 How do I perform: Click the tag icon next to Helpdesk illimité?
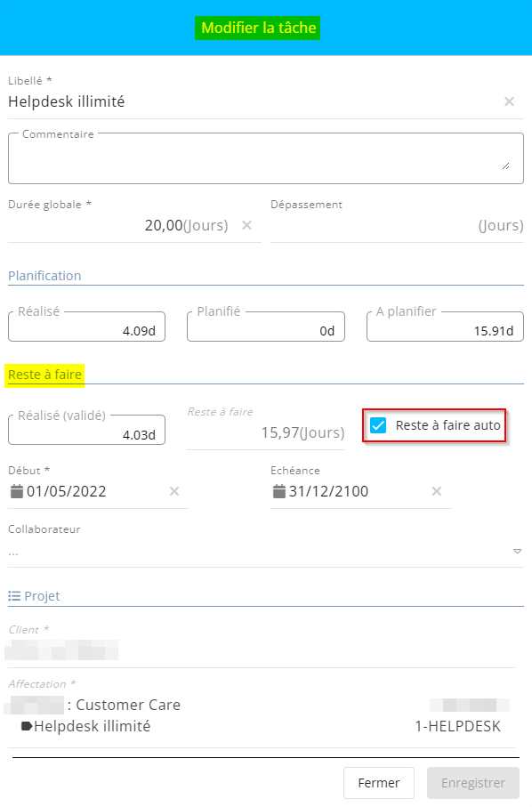(27, 726)
